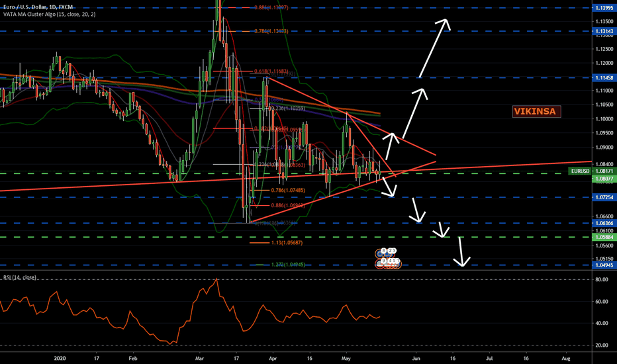
Task: Click the Jun label on the time axis
Action: click(416, 359)
